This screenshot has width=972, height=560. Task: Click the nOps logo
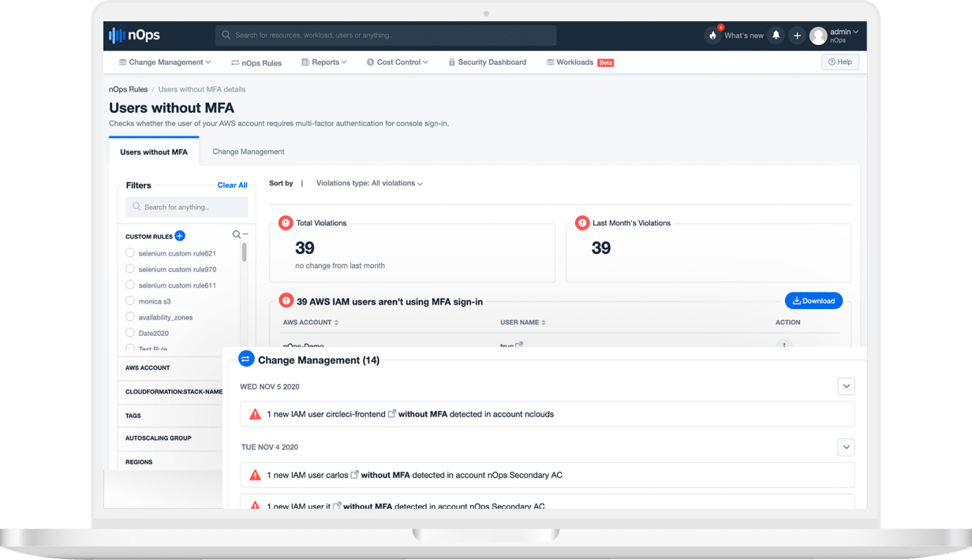coord(134,35)
